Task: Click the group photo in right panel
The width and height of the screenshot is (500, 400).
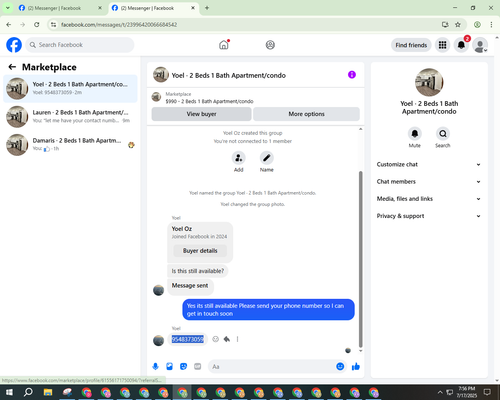Action: (x=429, y=82)
